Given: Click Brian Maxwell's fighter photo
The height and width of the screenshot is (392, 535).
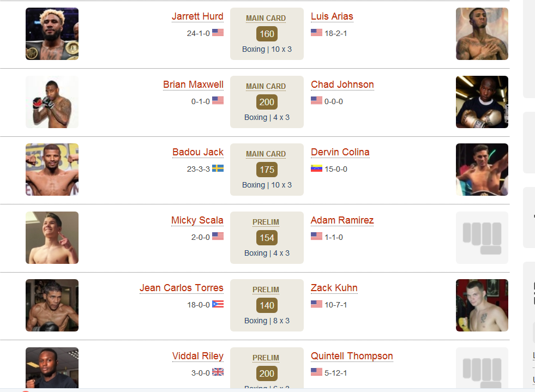Looking at the screenshot, I should (x=52, y=102).
